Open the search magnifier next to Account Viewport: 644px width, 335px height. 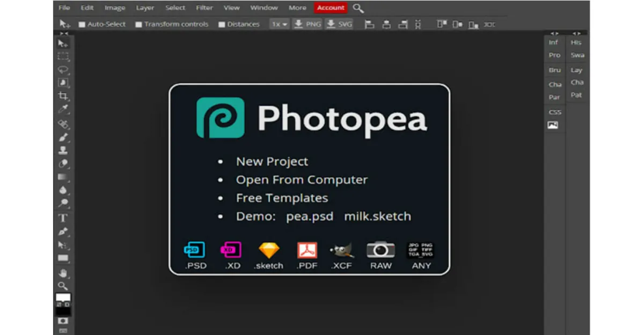click(358, 8)
